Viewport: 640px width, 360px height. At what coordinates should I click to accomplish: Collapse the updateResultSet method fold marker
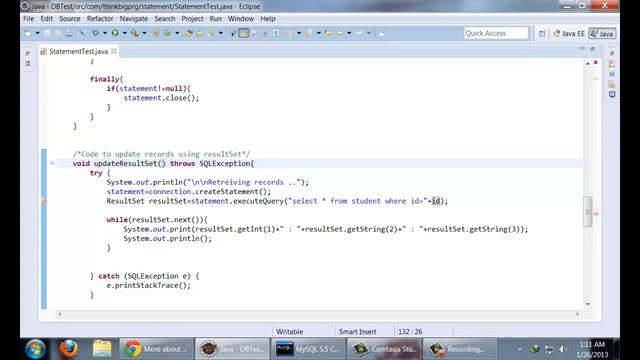click(52, 163)
